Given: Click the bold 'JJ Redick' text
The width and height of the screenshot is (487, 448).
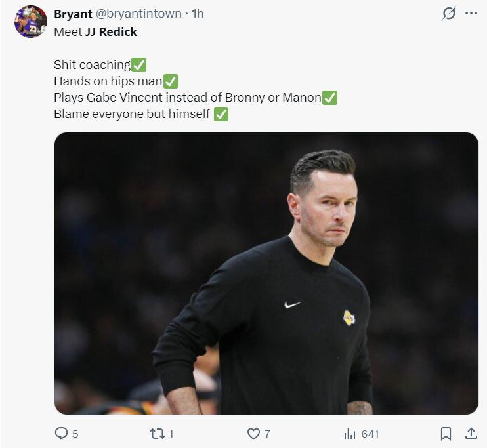Looking at the screenshot, I should pyautogui.click(x=111, y=31).
